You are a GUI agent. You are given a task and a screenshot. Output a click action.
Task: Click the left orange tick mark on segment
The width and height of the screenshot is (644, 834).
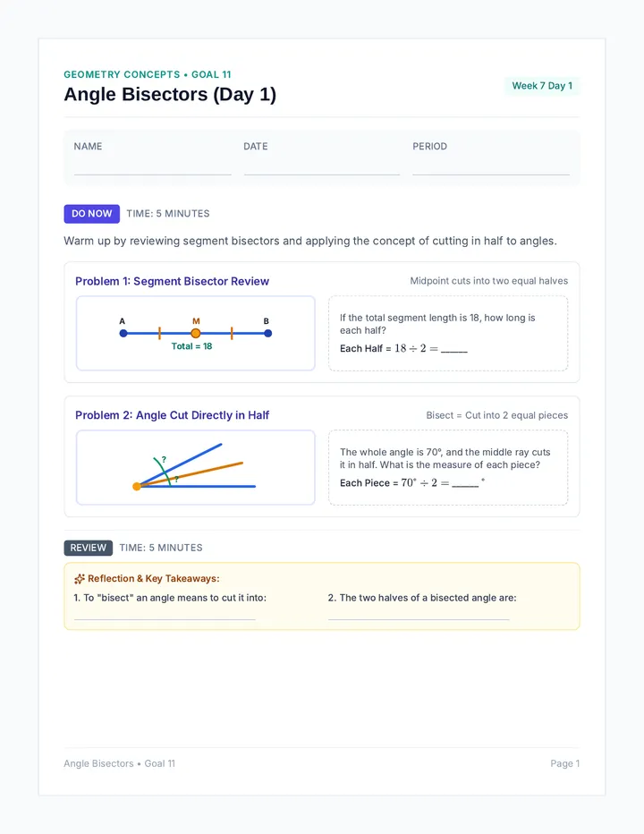tap(159, 334)
